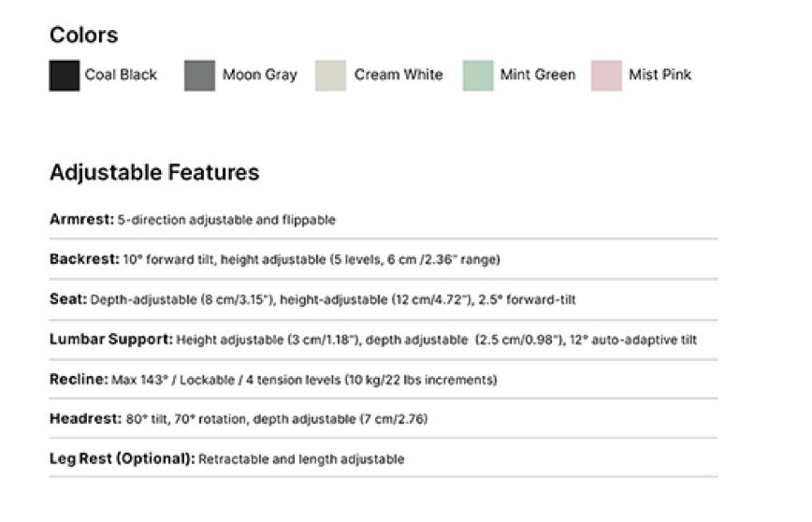The width and height of the screenshot is (812, 522).
Task: Click the "Coal Black" text label
Action: pyautogui.click(x=121, y=75)
